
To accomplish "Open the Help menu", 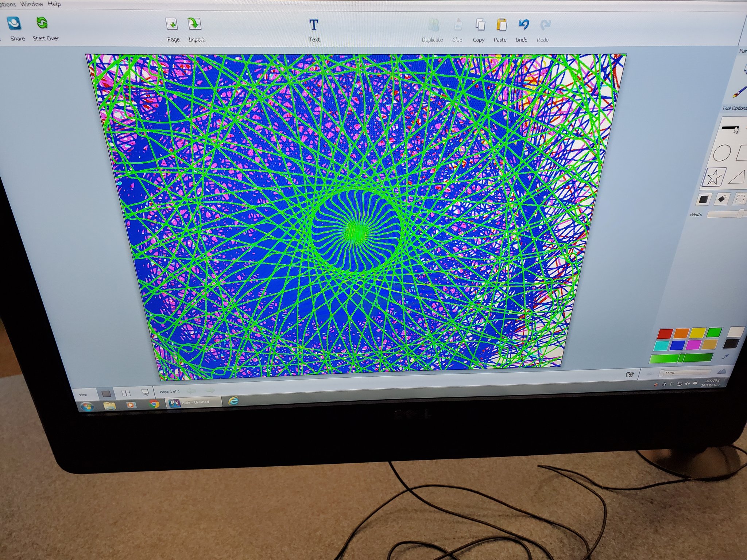I will (x=54, y=4).
